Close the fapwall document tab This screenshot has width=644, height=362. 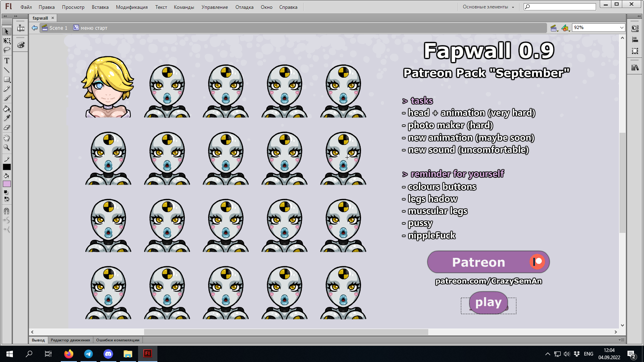(x=53, y=18)
